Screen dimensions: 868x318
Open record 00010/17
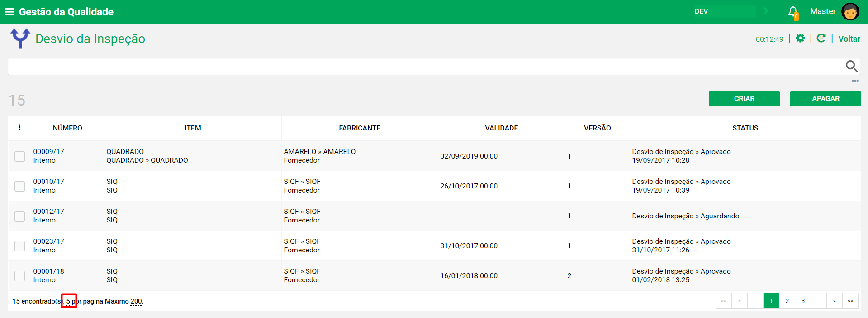(48, 182)
